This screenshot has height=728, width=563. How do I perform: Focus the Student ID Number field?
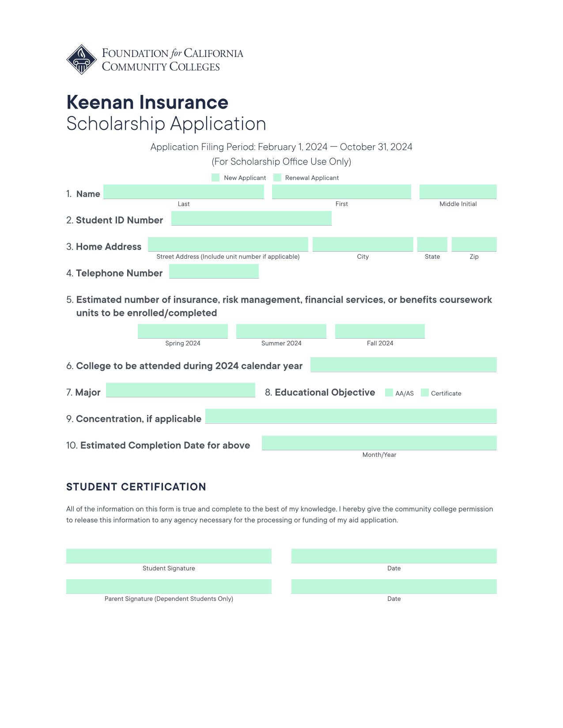coord(251,218)
